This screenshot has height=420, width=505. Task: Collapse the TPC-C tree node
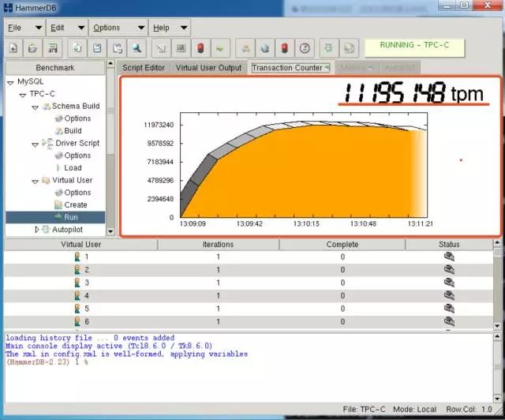[23, 95]
